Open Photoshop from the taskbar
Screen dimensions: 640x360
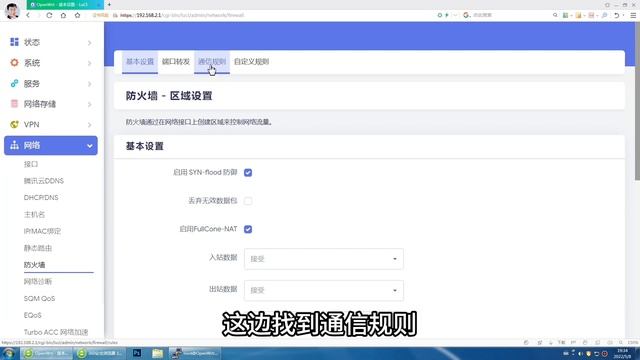click(x=137, y=353)
